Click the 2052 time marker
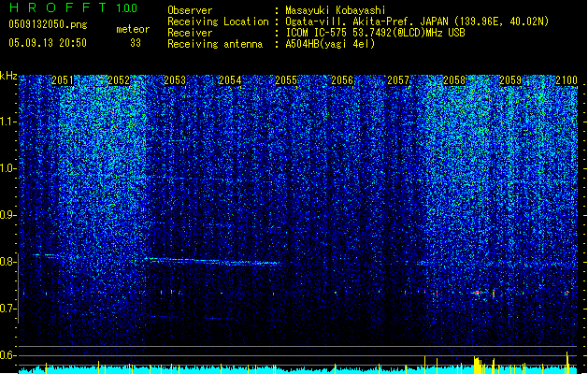This screenshot has height=374, width=588. click(x=119, y=80)
